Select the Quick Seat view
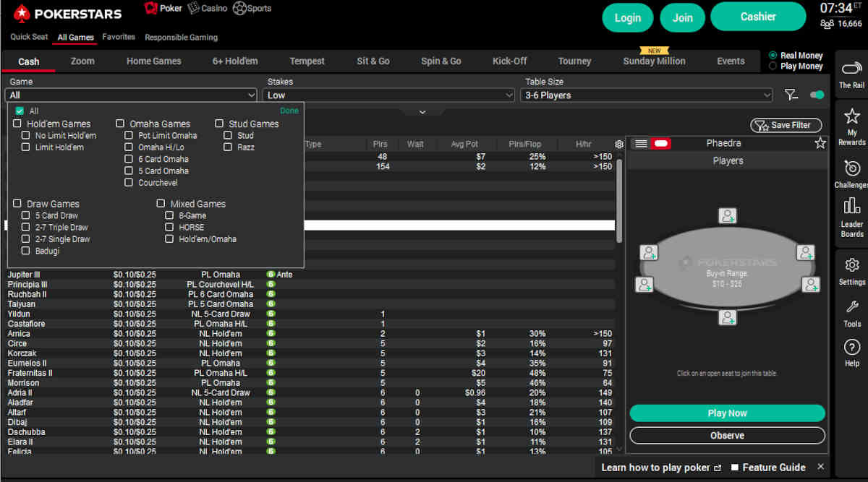Screen dimensions: 868x482 [x=30, y=37]
